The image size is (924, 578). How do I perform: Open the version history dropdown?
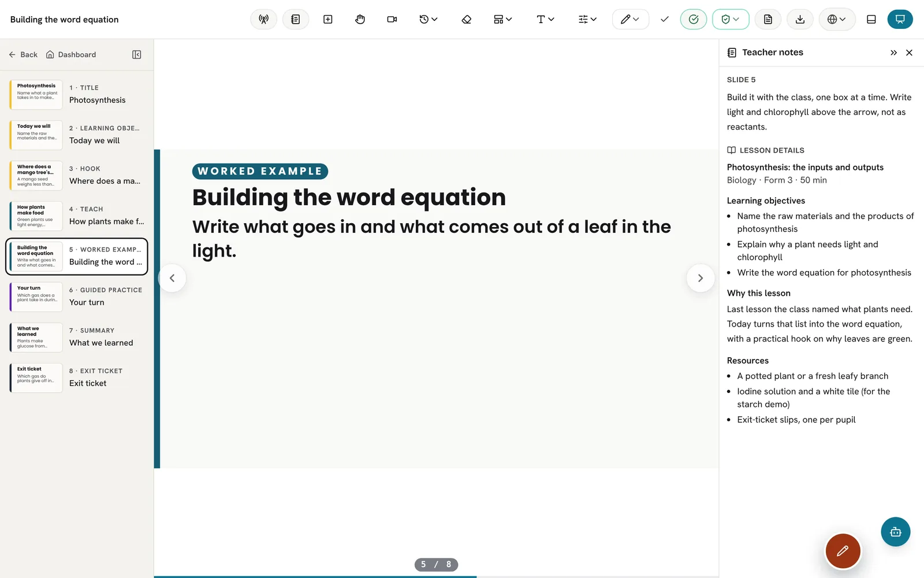click(x=429, y=19)
